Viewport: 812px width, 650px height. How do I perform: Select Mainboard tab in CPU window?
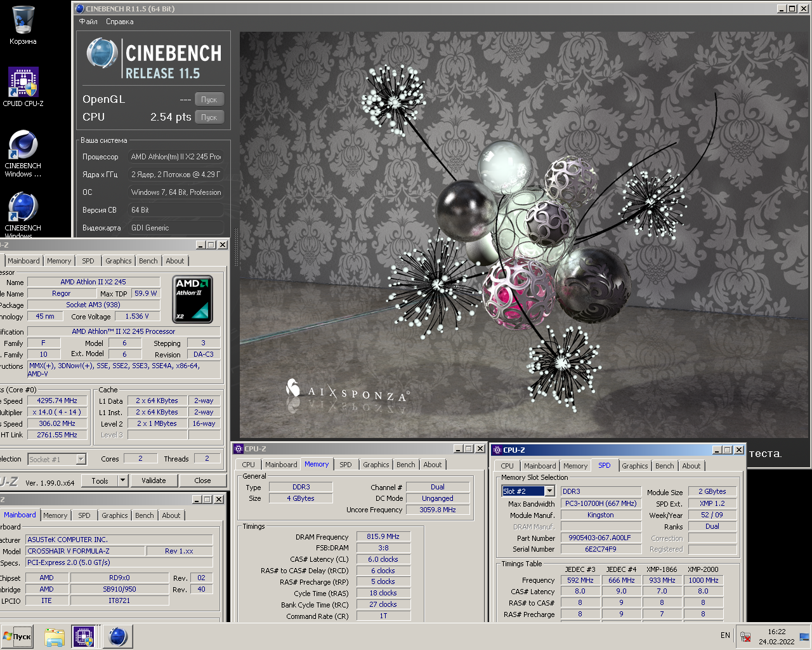click(23, 261)
